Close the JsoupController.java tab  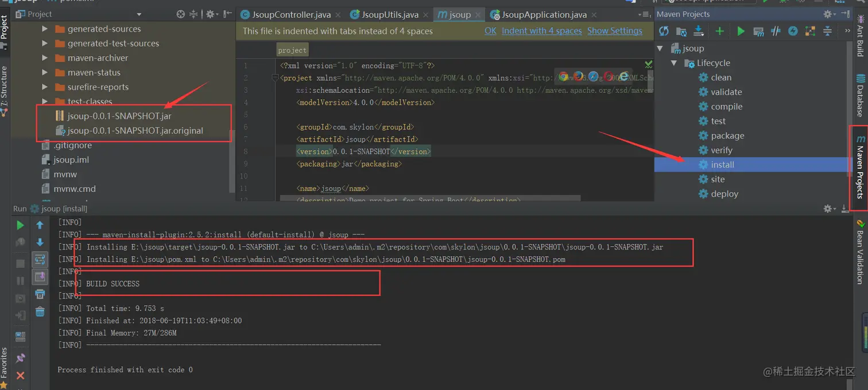coord(337,15)
